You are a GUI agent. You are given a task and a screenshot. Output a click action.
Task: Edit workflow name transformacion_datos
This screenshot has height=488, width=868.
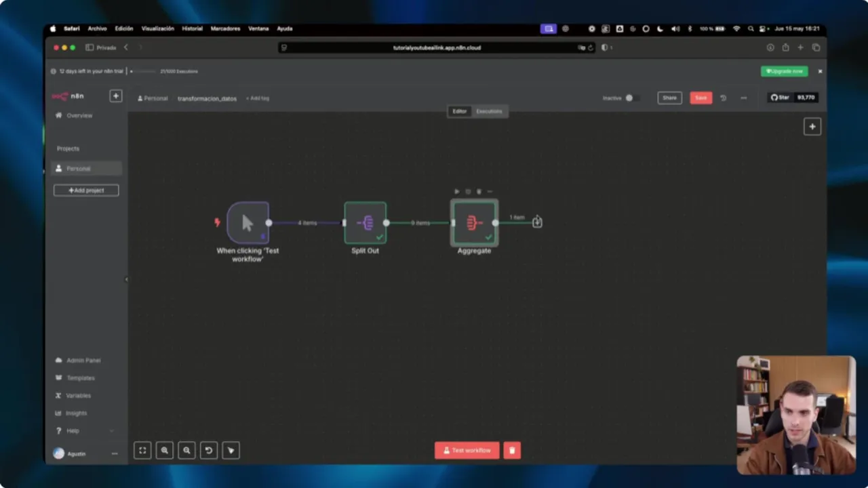[x=207, y=98]
